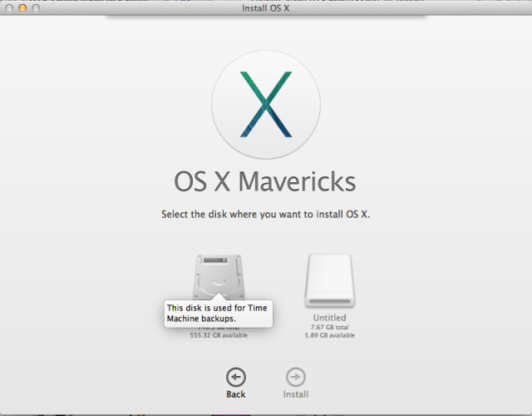532x416 pixels.
Task: Click the Install arrow icon
Action: (x=296, y=375)
